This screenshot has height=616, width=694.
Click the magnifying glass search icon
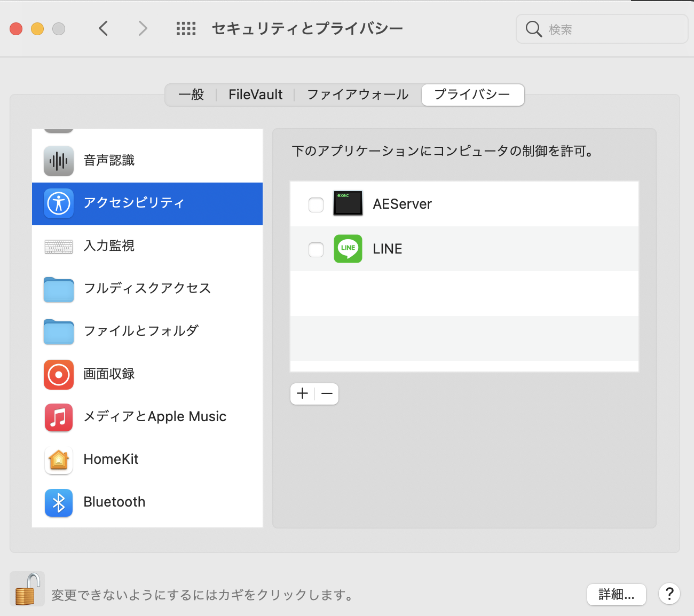(533, 29)
